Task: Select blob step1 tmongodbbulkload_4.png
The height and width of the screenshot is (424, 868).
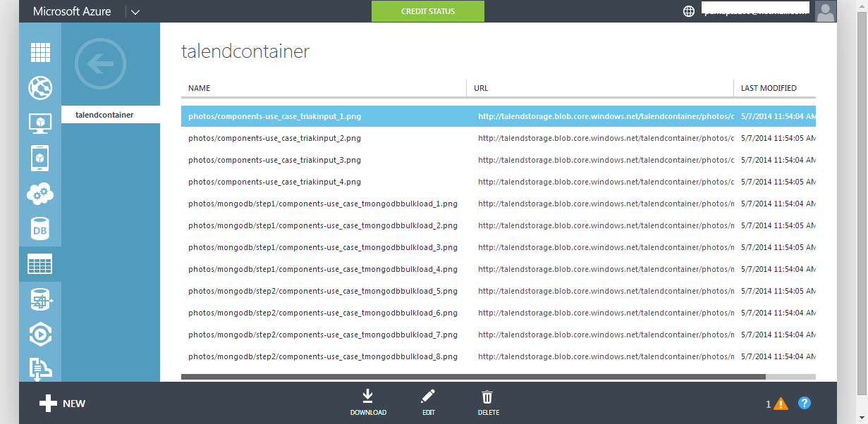Action: pos(323,269)
